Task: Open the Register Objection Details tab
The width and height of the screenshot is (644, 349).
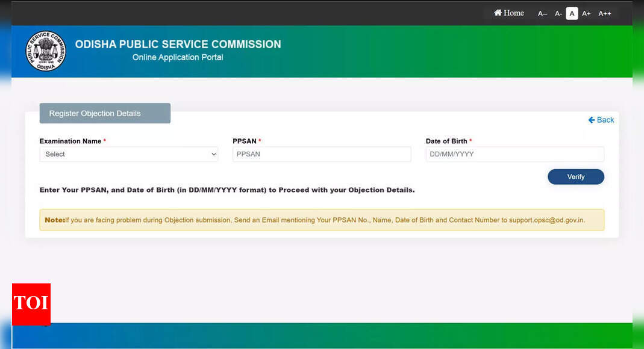Action: [x=105, y=113]
